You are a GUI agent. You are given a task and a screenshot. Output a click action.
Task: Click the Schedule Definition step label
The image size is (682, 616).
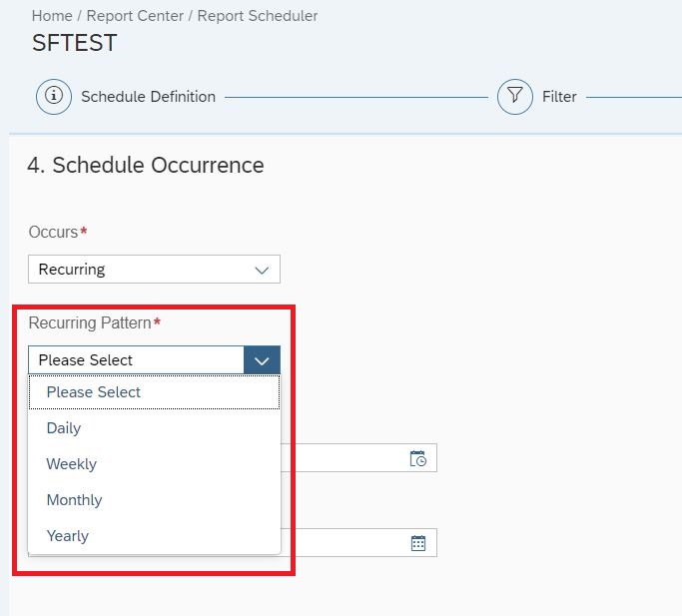[148, 97]
